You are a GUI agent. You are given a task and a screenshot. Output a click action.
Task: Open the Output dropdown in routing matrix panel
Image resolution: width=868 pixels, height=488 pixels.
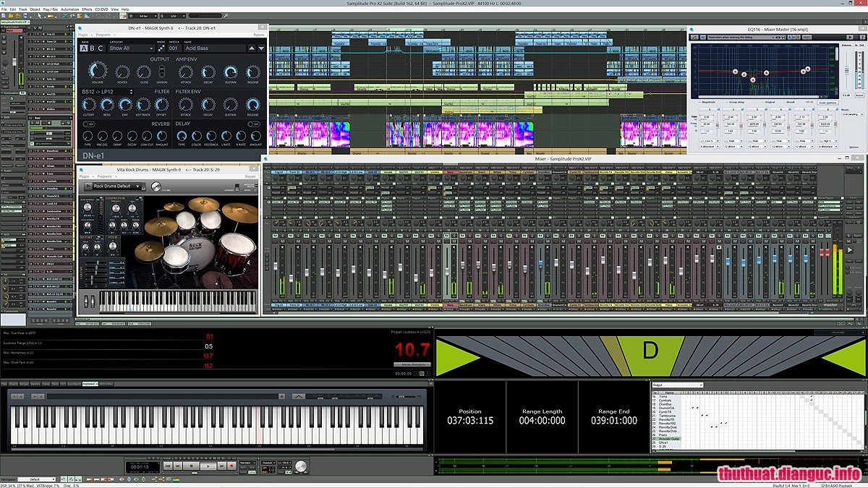pos(678,385)
